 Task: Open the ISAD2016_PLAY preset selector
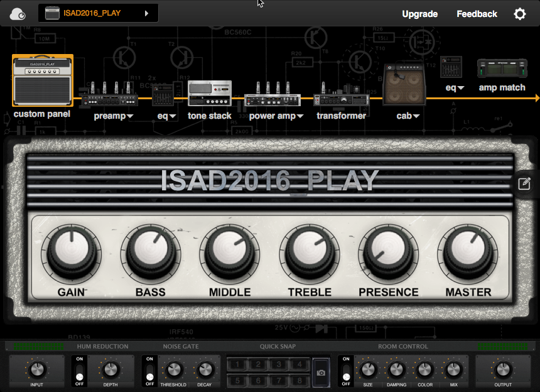coord(98,13)
